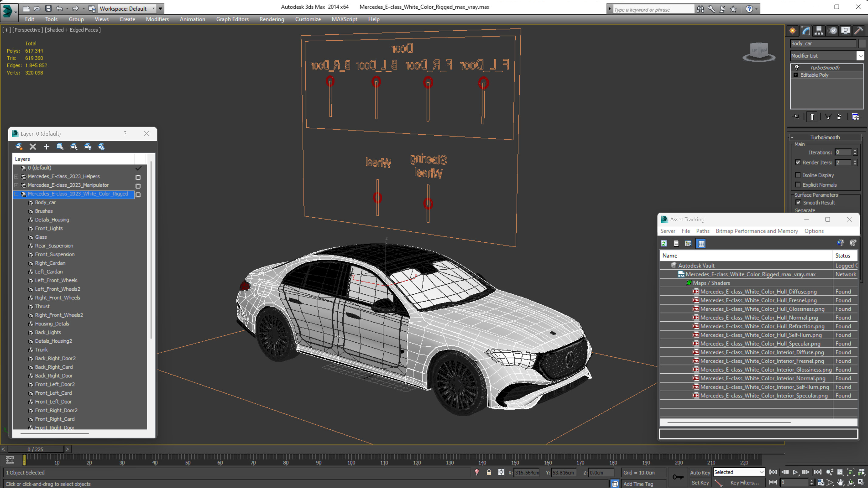Click the New Scene icon in quick access toolbar
This screenshot has height=488, width=868.
click(26, 9)
